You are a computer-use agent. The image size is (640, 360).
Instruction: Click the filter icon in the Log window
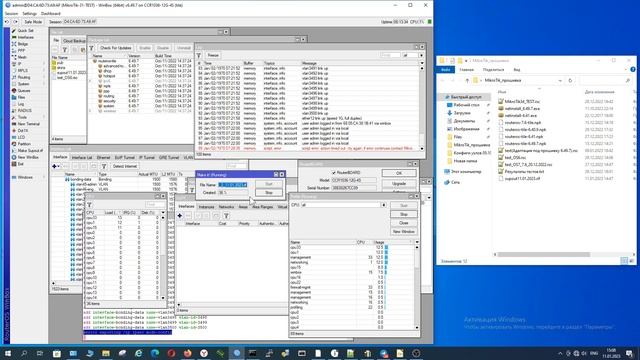(x=199, y=55)
